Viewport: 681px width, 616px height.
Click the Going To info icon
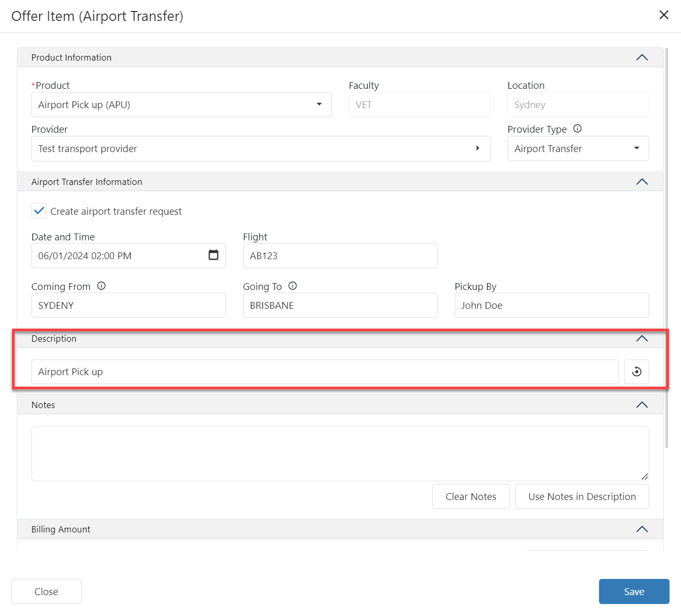(293, 286)
